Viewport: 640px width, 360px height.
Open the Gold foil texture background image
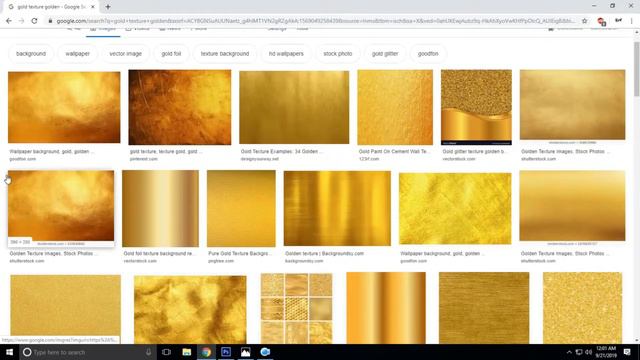pos(160,208)
